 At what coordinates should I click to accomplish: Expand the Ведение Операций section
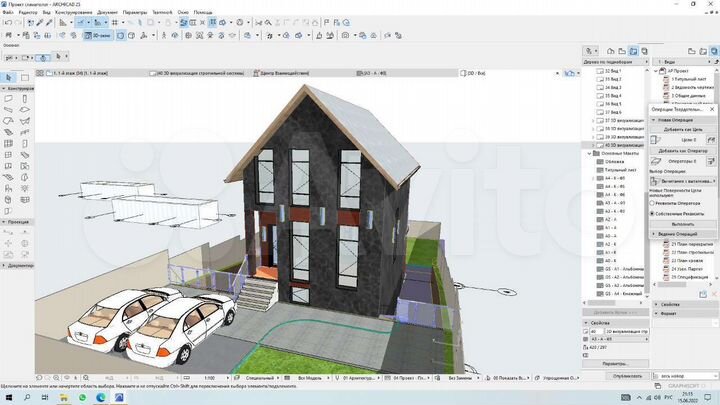coord(654,234)
